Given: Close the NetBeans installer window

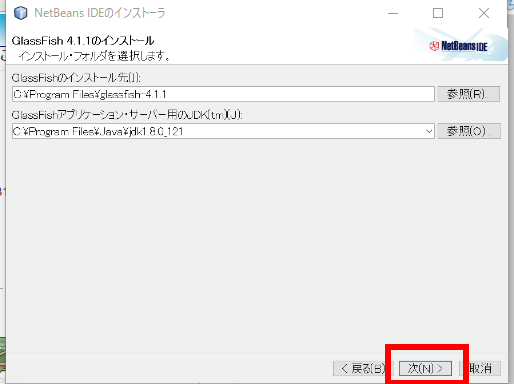Looking at the screenshot, I should (484, 13).
